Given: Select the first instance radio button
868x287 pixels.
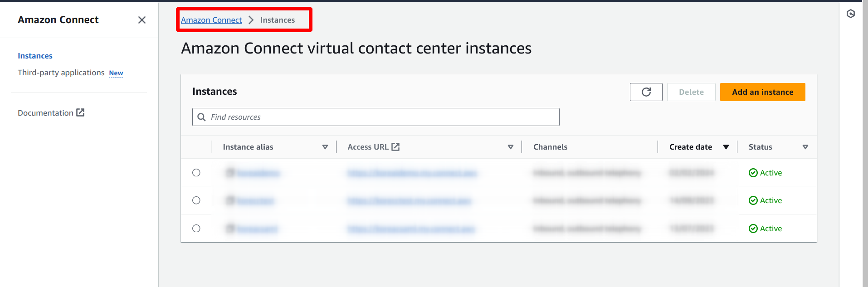Looking at the screenshot, I should tap(196, 173).
